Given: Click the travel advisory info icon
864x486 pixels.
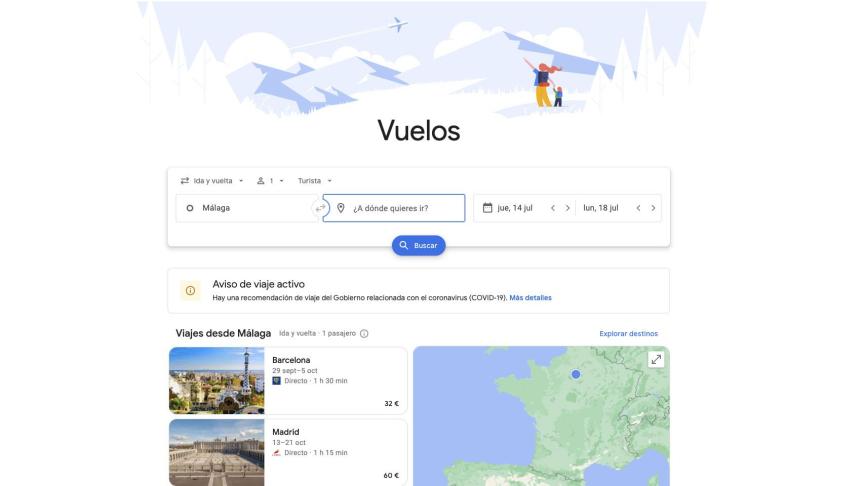Looking at the screenshot, I should tap(190, 290).
